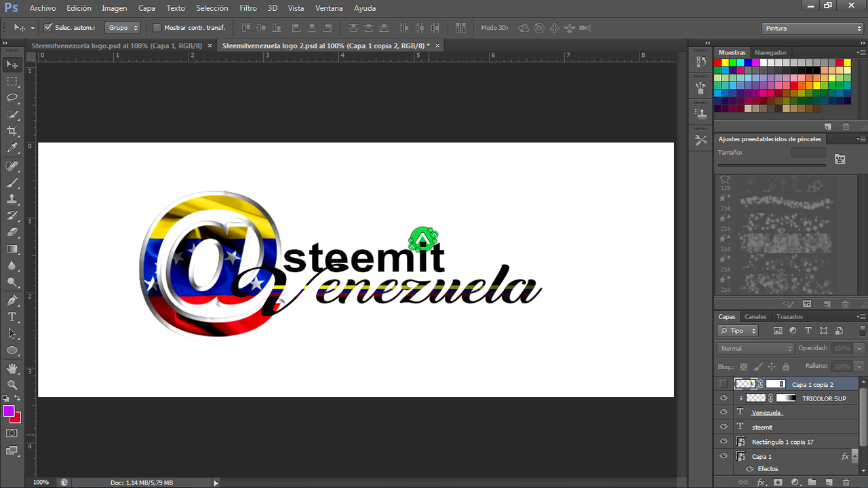Click the background red color swatch
The height and width of the screenshot is (488, 868).
tap(17, 419)
